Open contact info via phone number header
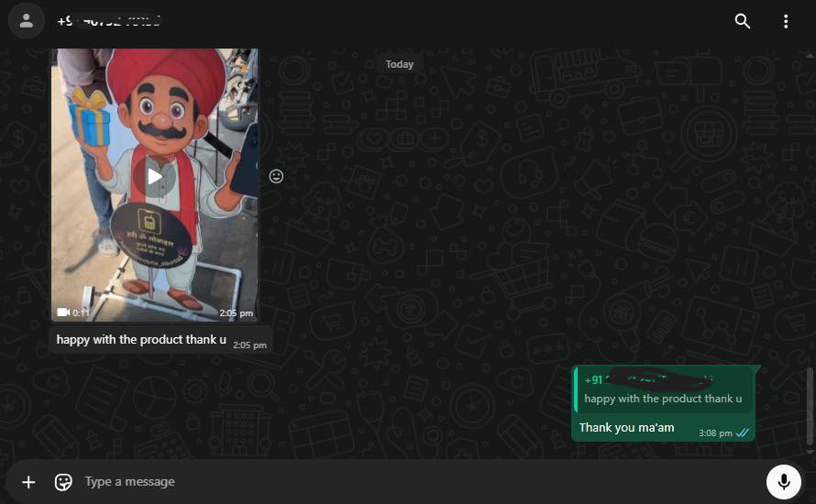The width and height of the screenshot is (816, 504). pos(108,20)
